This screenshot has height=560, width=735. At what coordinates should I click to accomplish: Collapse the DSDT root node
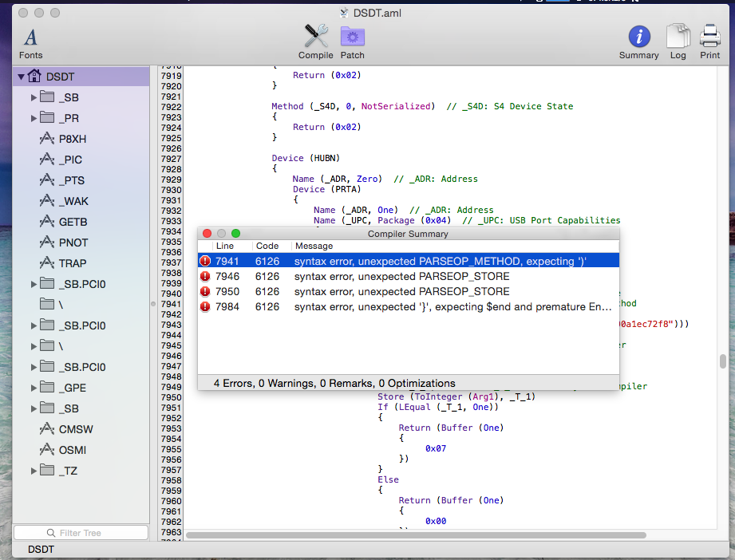[21, 77]
